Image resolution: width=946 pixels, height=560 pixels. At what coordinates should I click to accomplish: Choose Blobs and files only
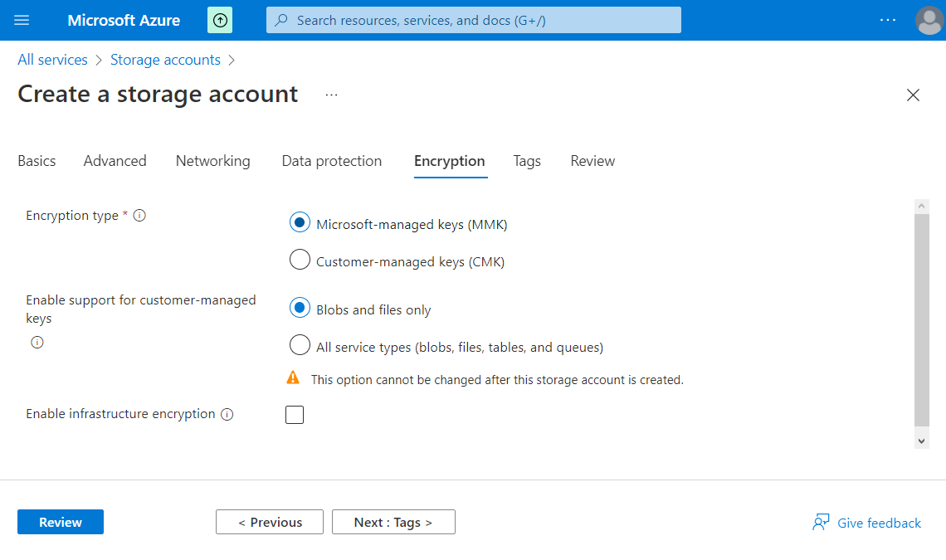(300, 308)
